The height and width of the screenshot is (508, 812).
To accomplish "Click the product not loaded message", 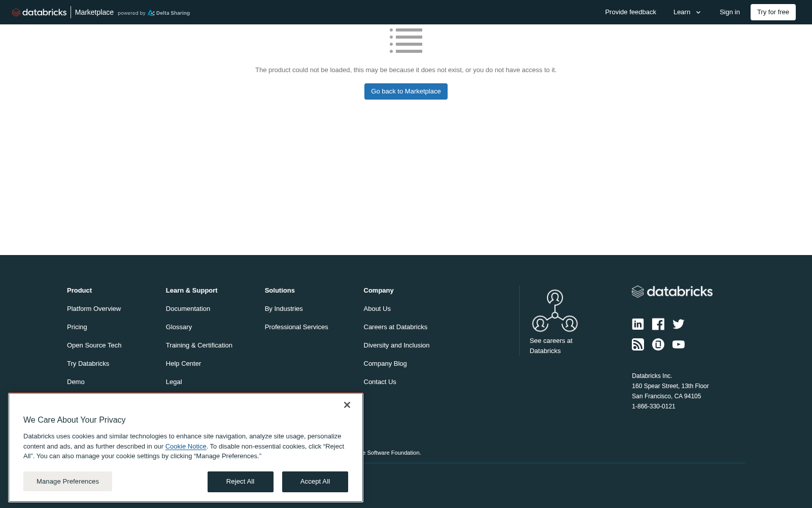I will click(406, 70).
